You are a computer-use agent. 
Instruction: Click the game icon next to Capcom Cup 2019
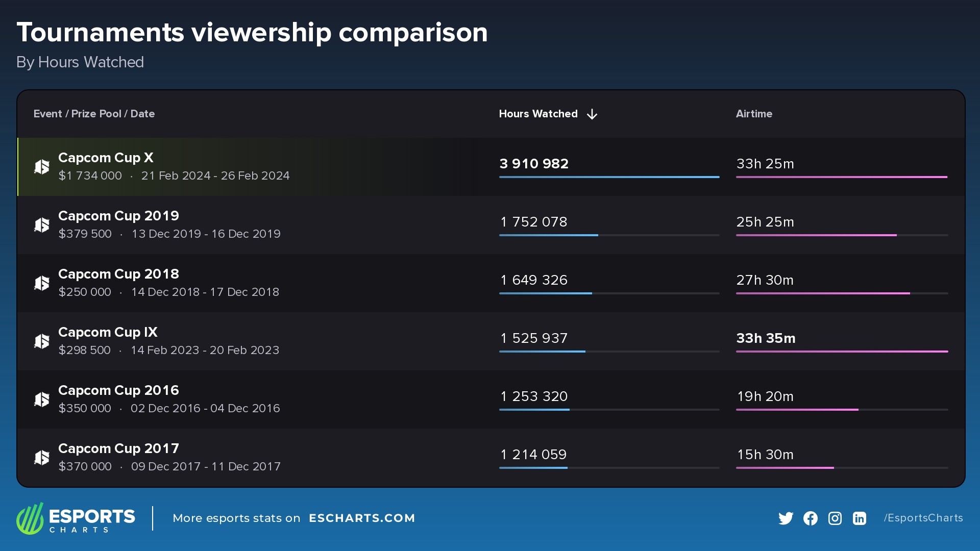tap(43, 224)
